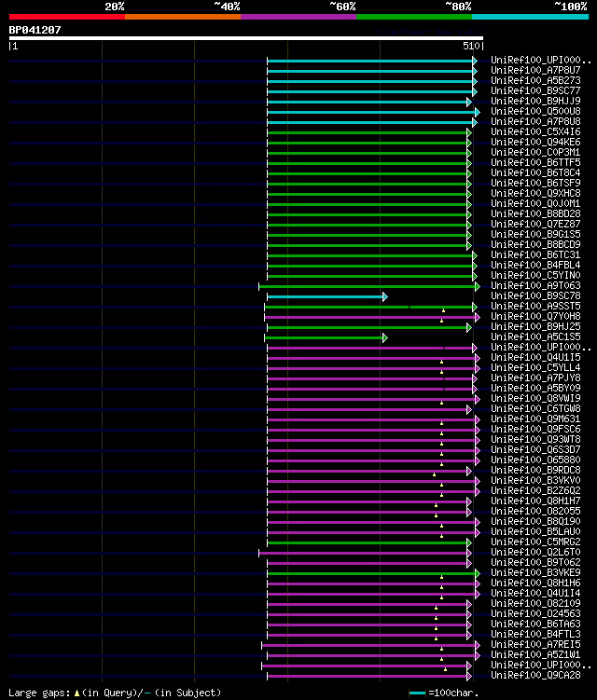The height and width of the screenshot is (700, 597).
Task: Click the purple ~60% identity legend bar
Action: point(298,17)
